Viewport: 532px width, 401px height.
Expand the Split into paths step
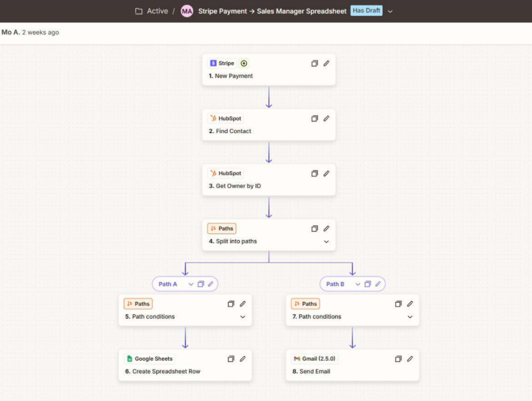326,242
